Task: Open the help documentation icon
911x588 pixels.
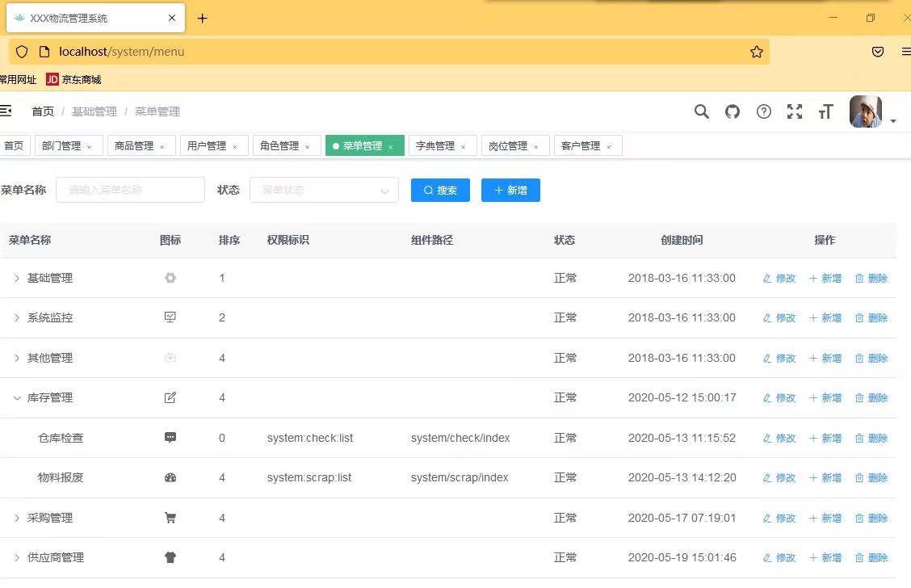Action: tap(764, 111)
